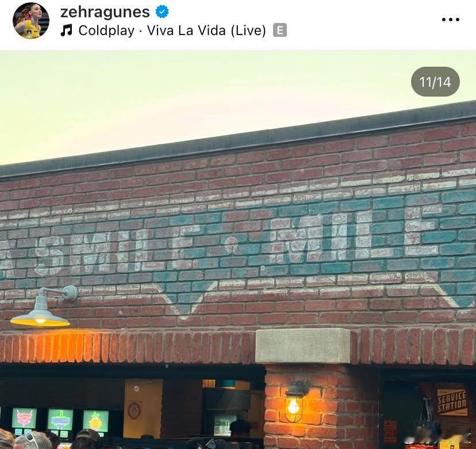
Task: Tap the caged light on the brick pillar
Action: (295, 402)
